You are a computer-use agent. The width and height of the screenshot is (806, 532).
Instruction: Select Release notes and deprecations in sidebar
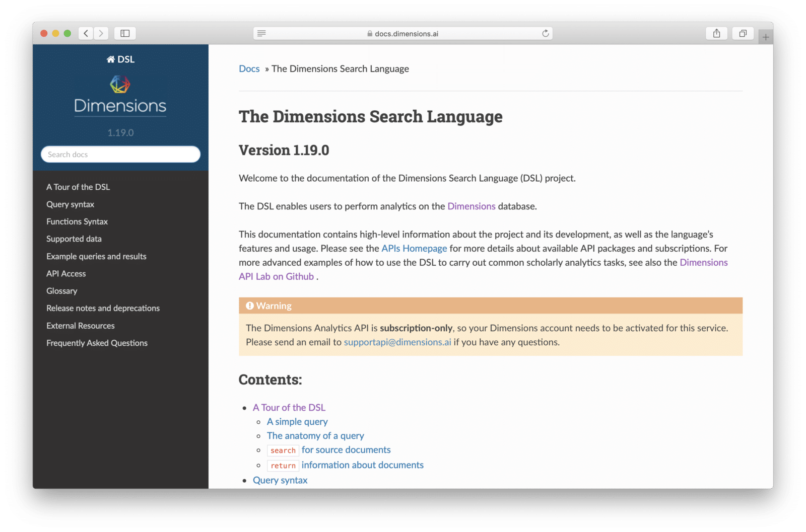[103, 308]
